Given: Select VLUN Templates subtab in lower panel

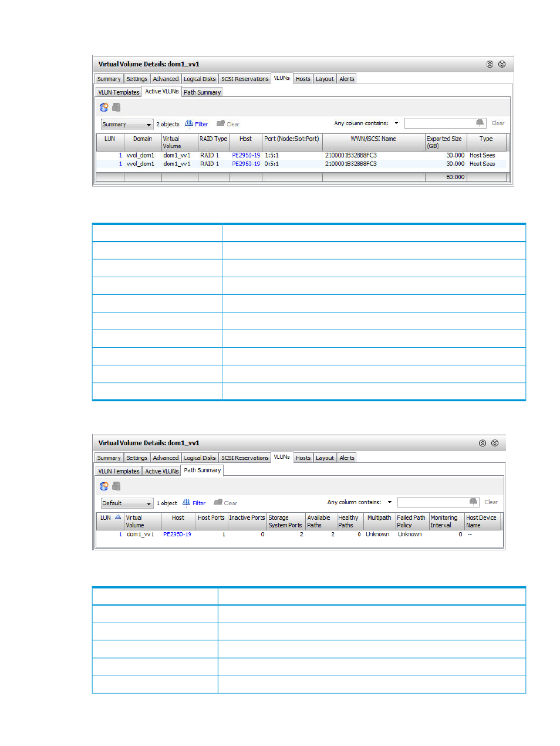Looking at the screenshot, I should tap(119, 471).
